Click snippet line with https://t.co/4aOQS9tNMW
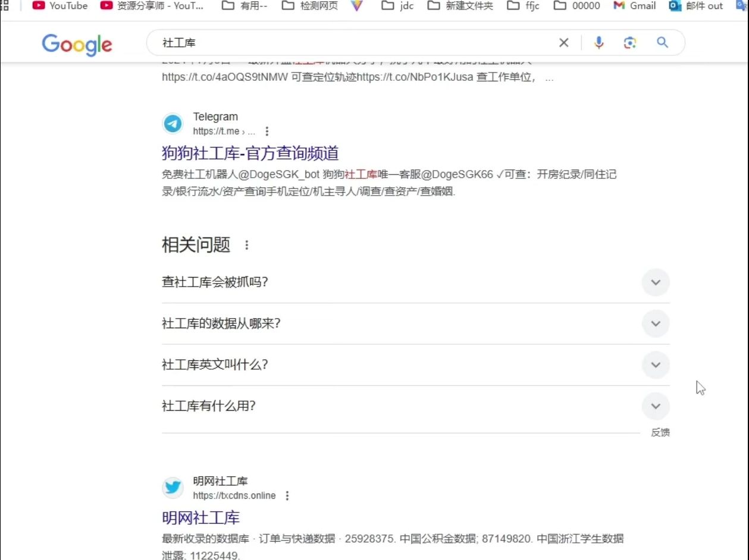 click(358, 78)
